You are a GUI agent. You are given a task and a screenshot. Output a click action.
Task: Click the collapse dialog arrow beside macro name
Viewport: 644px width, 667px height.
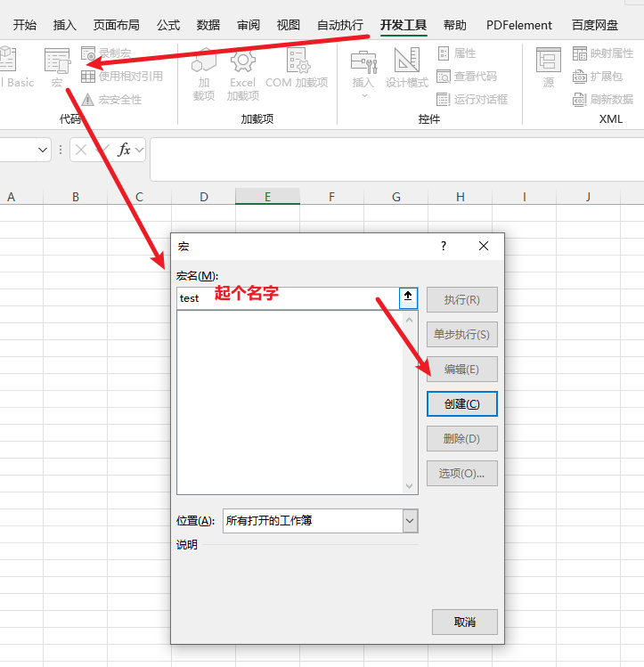[408, 298]
